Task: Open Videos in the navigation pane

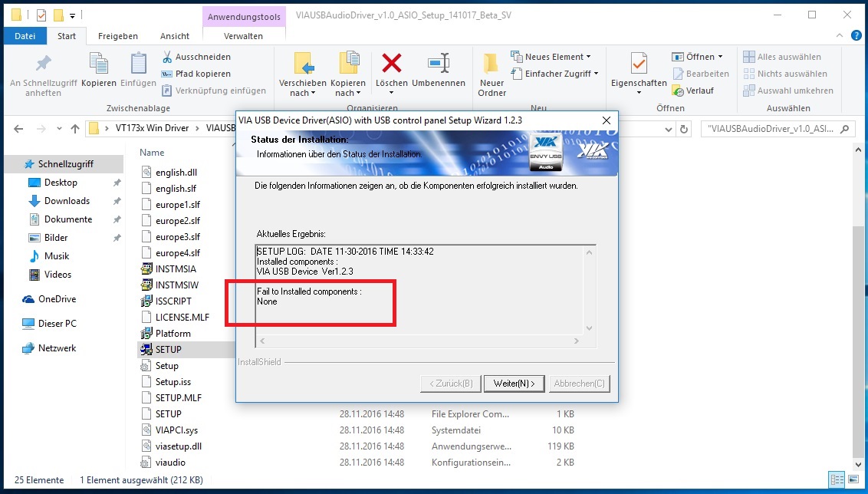Action: click(x=58, y=274)
